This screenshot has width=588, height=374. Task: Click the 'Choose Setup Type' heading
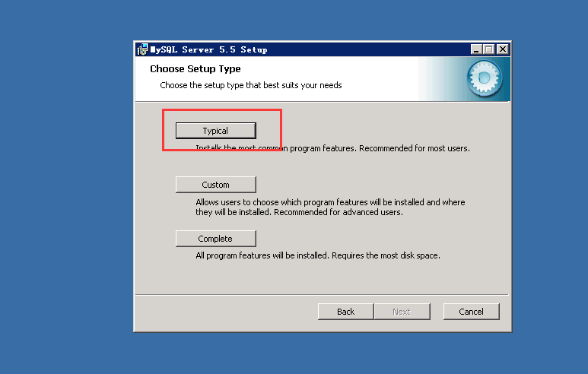[195, 69]
